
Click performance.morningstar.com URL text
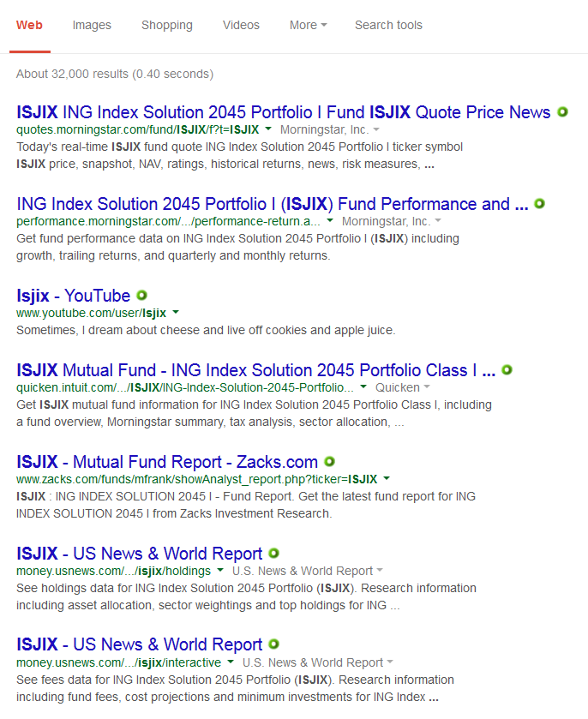tap(168, 221)
